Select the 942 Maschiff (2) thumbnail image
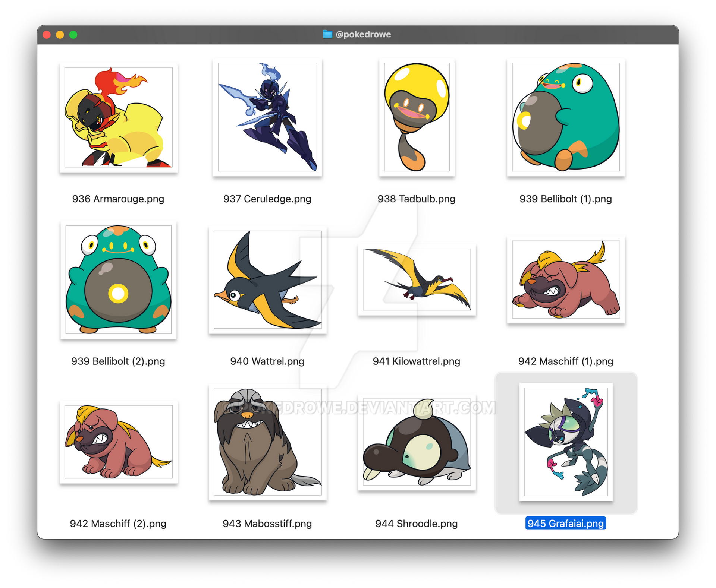Image resolution: width=716 pixels, height=588 pixels. point(118,442)
